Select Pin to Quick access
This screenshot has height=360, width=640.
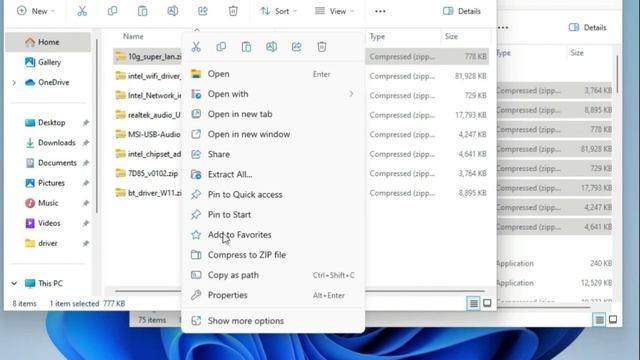click(x=273, y=194)
